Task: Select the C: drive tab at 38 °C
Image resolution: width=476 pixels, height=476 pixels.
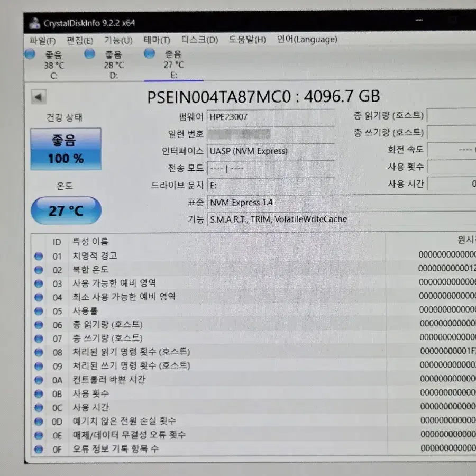Action: point(53,65)
